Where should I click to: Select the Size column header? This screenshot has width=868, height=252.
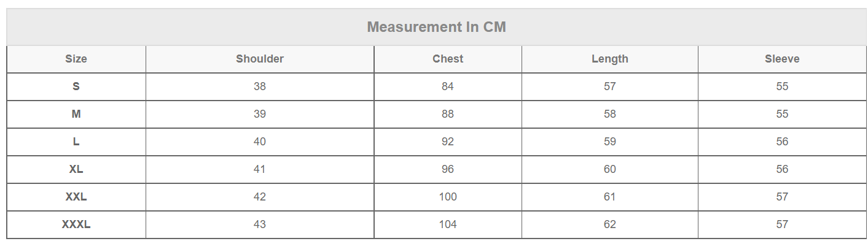pyautogui.click(x=76, y=59)
